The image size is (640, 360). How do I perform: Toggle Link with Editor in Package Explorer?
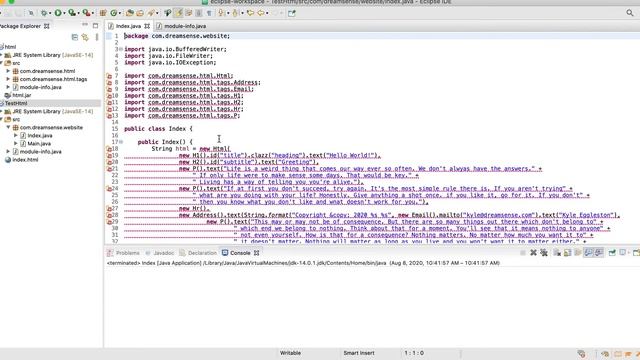[85, 37]
